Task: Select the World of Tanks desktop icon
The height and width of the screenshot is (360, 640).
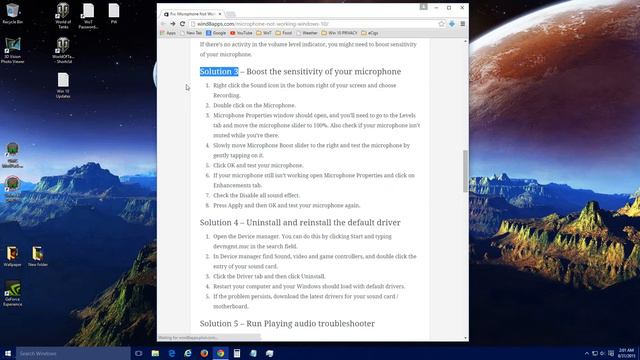Action: (x=63, y=16)
